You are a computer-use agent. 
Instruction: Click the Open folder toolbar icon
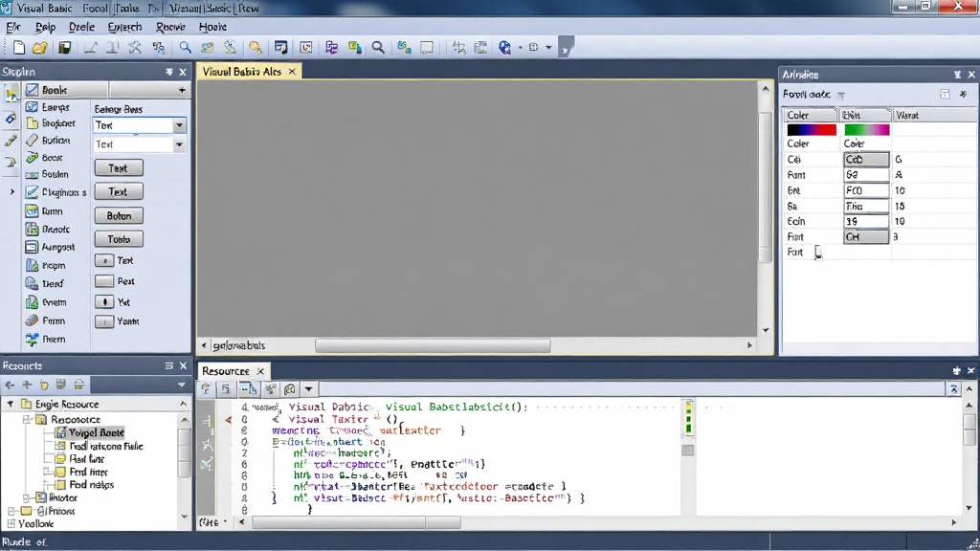click(40, 48)
